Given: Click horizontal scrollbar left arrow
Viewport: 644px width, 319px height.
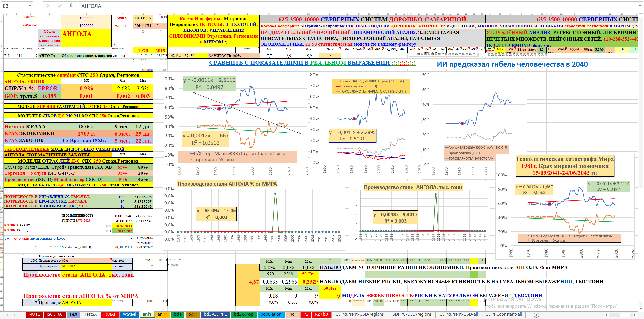Looking at the screenshot, I should pos(606,315).
